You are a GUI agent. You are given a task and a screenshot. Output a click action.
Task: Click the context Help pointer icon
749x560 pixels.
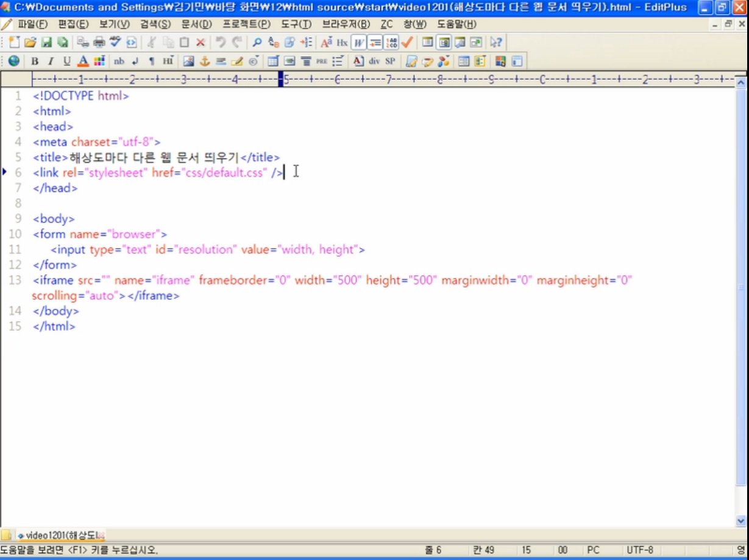pos(496,42)
